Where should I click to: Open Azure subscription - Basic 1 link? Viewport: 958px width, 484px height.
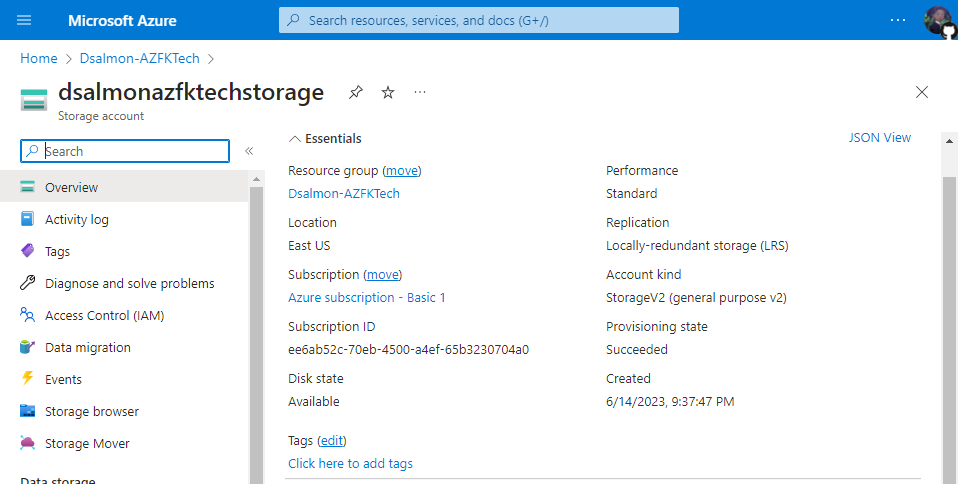tap(367, 298)
